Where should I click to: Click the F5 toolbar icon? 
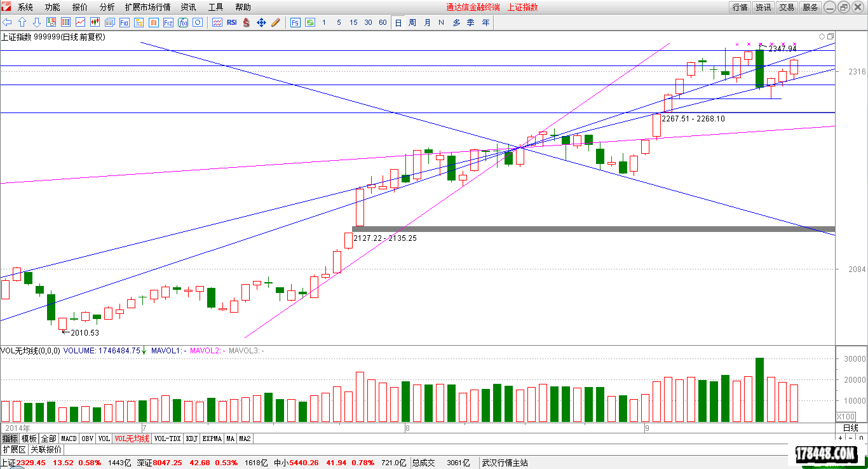(295, 22)
